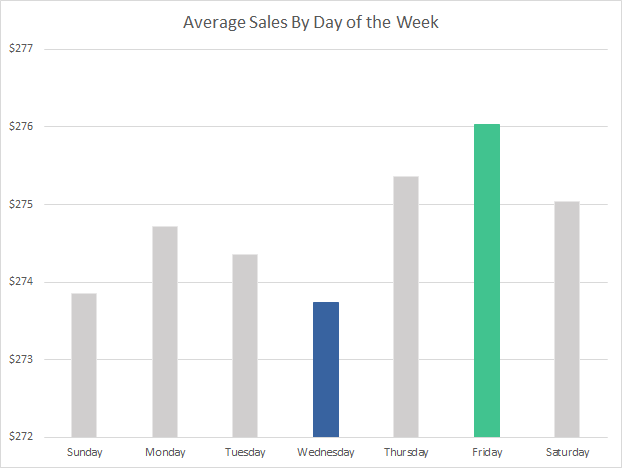Select the blue Wednesday bar
This screenshot has height=468, width=622.
point(326,369)
